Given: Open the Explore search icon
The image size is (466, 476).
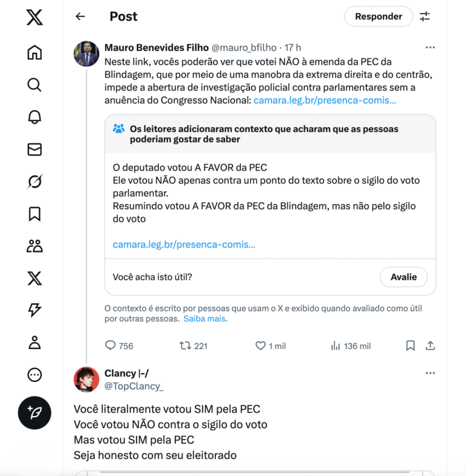Looking at the screenshot, I should point(35,85).
